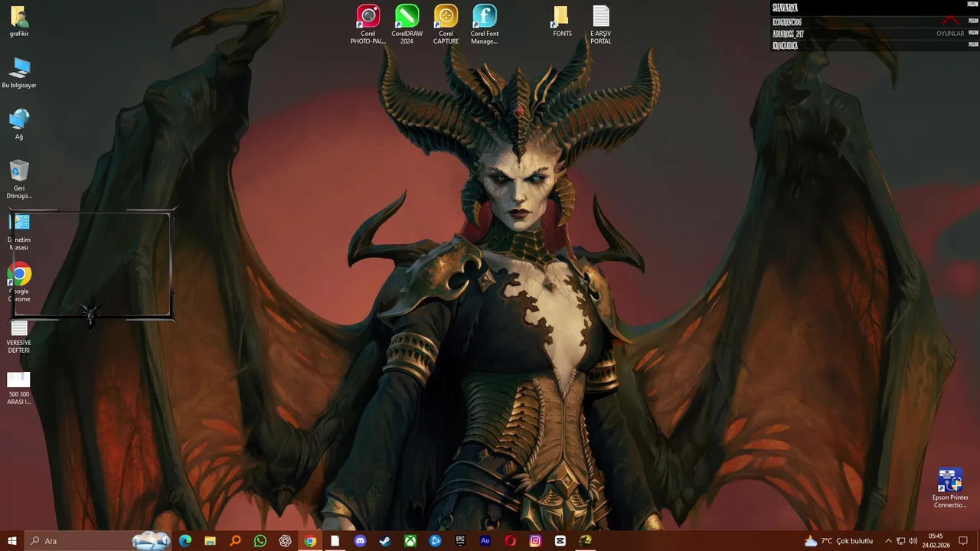Open the volume control in system tray

pos(913,541)
